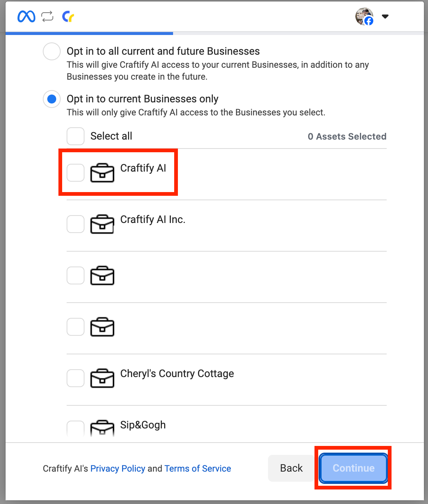Click the Meta logo icon
This screenshot has width=428, height=504.
(x=26, y=16)
